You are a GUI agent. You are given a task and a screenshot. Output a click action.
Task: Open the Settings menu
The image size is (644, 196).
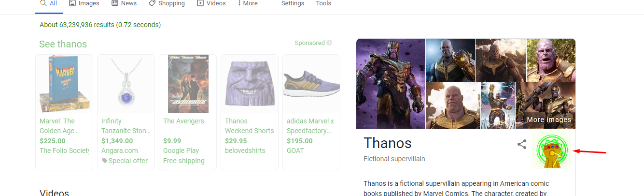(293, 3)
